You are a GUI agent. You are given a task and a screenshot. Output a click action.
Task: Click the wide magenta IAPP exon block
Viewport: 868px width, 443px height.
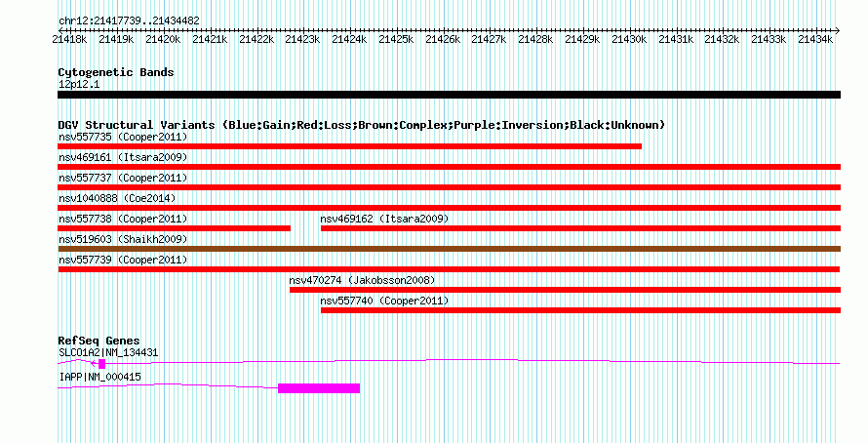[319, 388]
